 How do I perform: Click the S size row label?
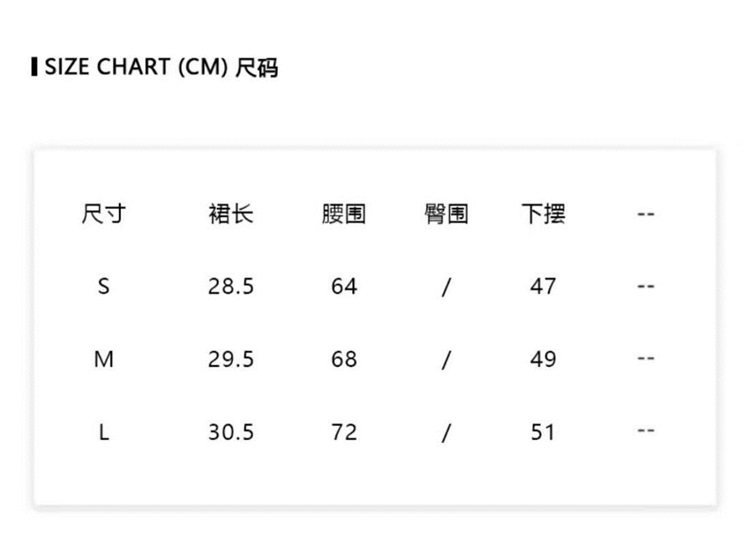(104, 287)
